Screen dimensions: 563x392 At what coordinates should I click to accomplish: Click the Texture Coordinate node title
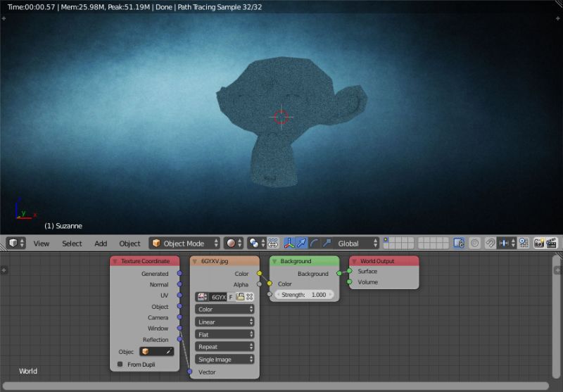(x=145, y=261)
